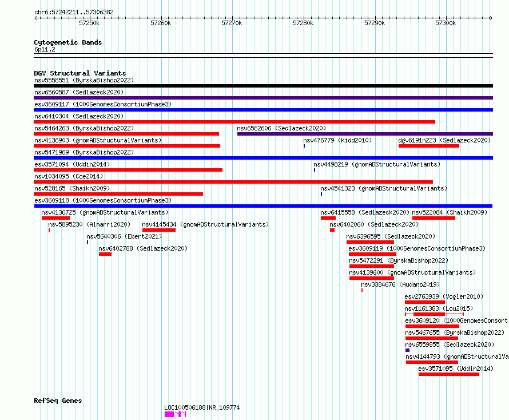The height and width of the screenshot is (420, 509).
Task: Click nsv6402060 (Sedlazeck2020) variant label
Action: click(x=374, y=224)
